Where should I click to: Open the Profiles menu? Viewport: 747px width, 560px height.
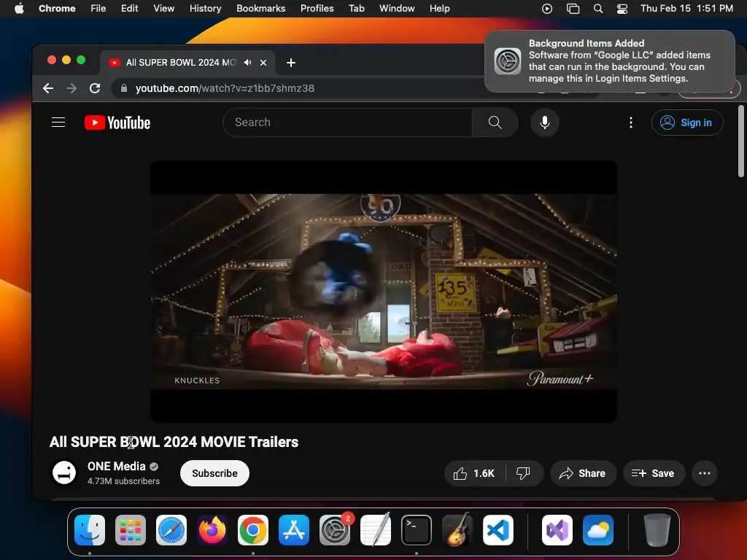point(317,8)
